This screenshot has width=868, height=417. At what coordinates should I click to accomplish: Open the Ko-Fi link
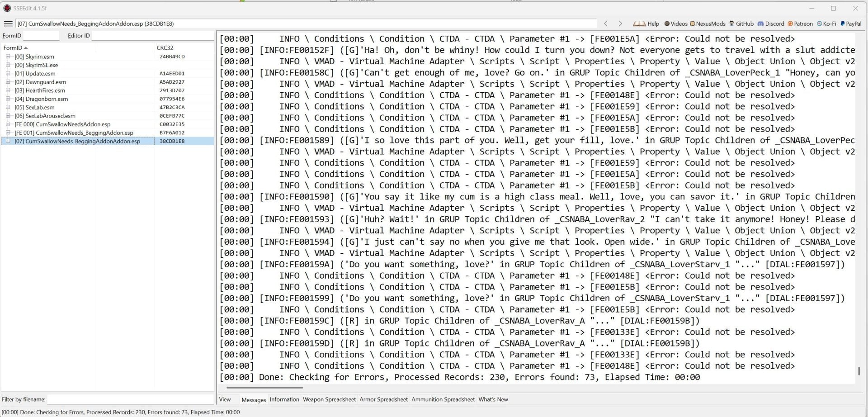click(x=826, y=24)
